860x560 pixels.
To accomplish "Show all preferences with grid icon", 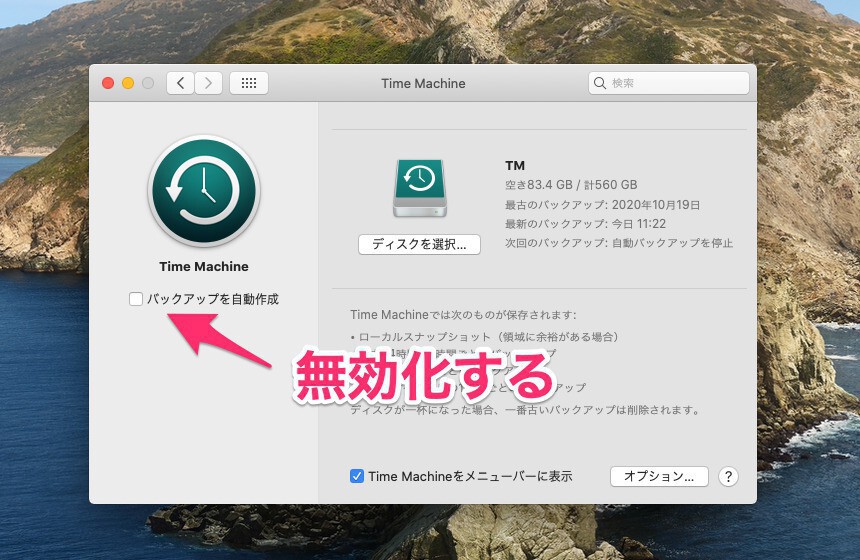I will click(x=249, y=83).
